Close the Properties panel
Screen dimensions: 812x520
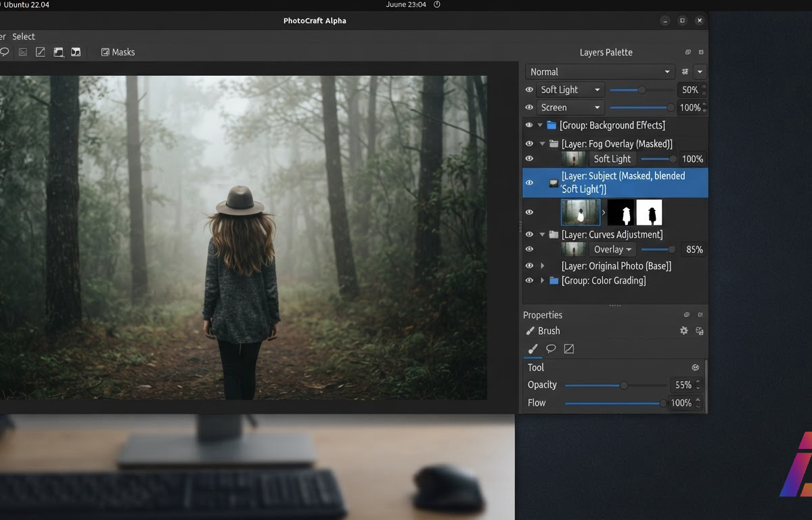pos(700,315)
